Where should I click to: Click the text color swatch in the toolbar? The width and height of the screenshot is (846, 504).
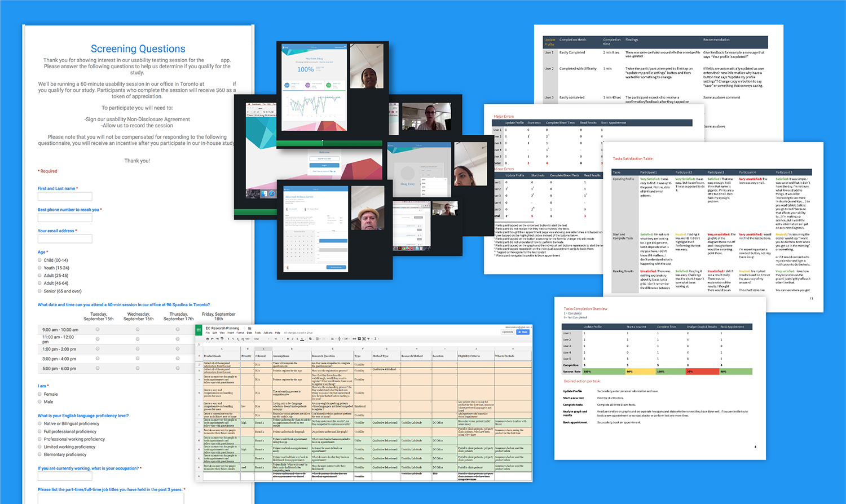click(x=302, y=339)
